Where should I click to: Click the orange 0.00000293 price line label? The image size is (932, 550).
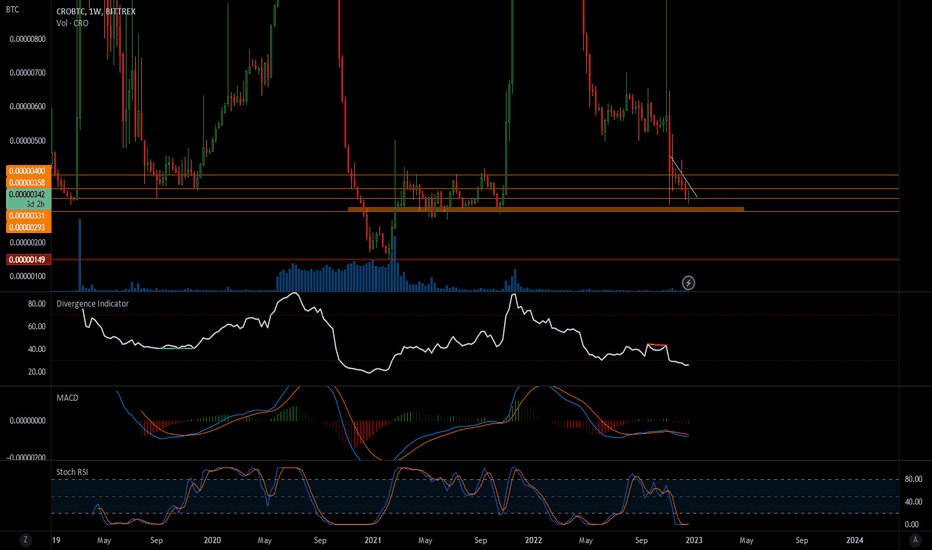[29, 227]
